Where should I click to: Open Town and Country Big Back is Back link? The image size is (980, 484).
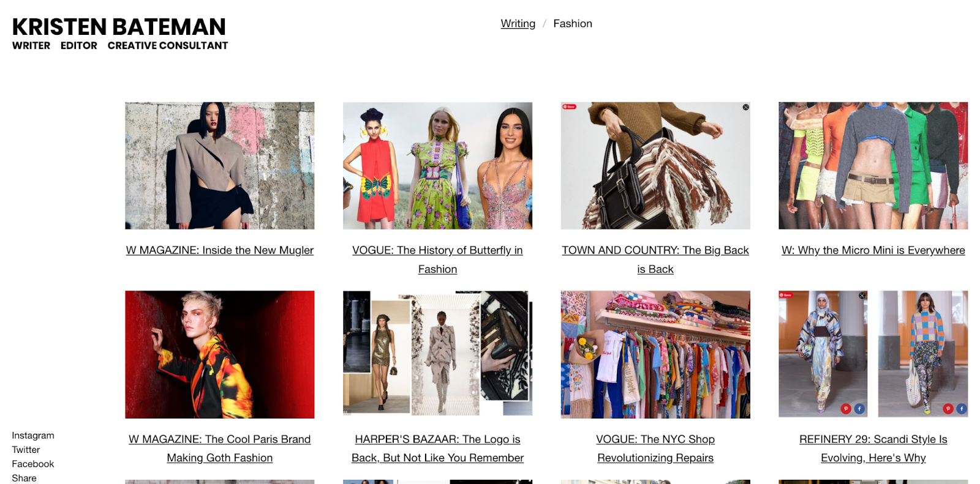[x=655, y=259]
